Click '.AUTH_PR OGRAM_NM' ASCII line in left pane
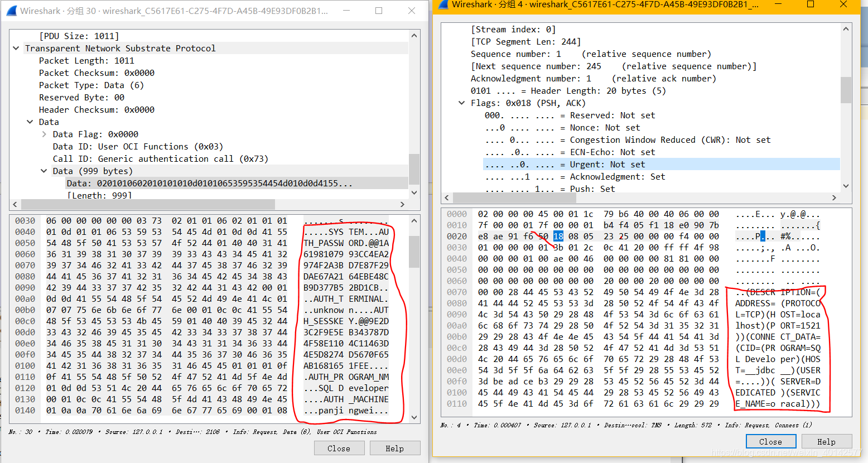This screenshot has height=463, width=868. [x=346, y=377]
